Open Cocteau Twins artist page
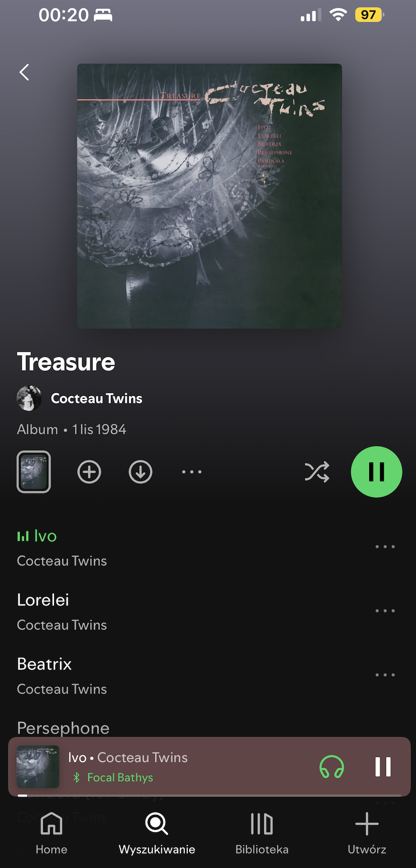The width and height of the screenshot is (416, 868). (97, 398)
